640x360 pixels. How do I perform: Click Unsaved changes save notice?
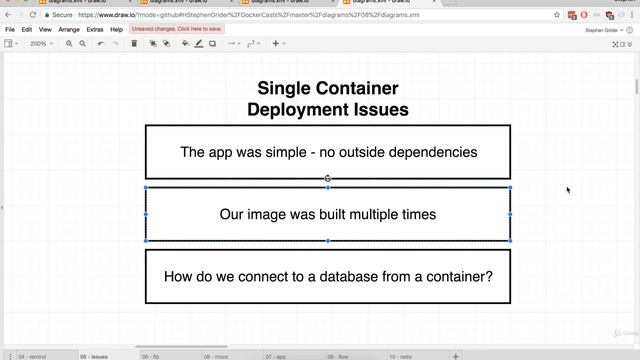tap(176, 29)
